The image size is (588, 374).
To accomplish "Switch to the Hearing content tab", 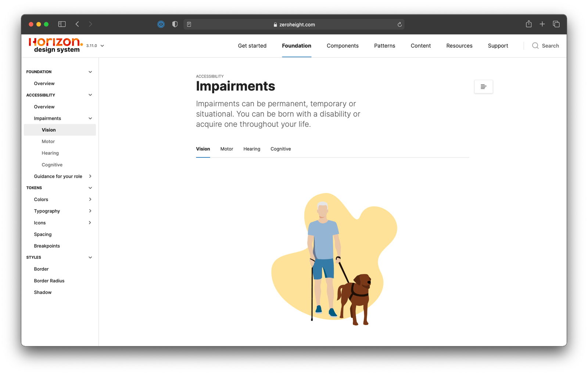I will pos(252,149).
